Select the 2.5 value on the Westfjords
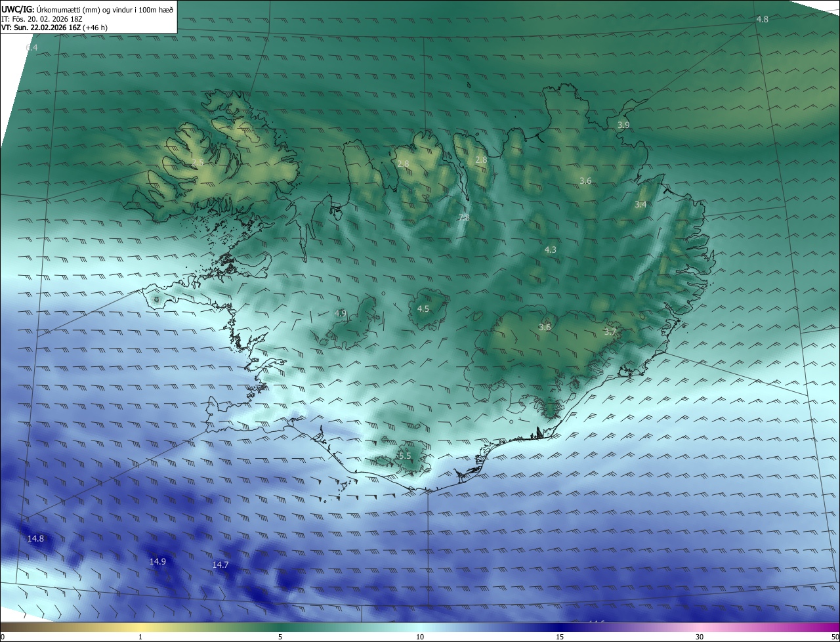 (198, 161)
